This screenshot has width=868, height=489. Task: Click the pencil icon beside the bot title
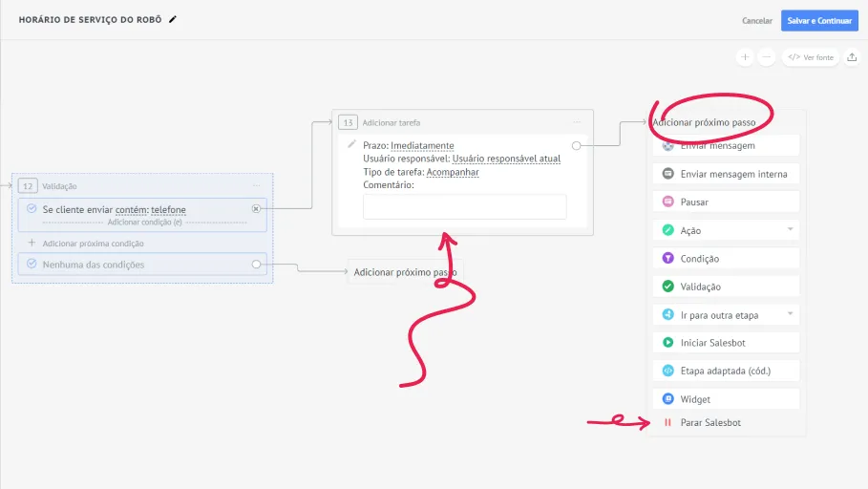pyautogui.click(x=173, y=19)
